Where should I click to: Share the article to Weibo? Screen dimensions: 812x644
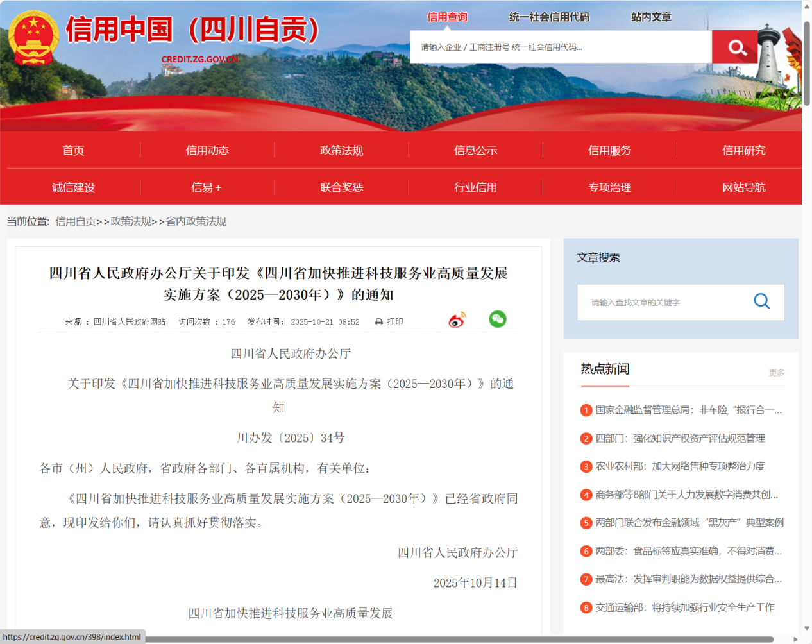tap(458, 319)
